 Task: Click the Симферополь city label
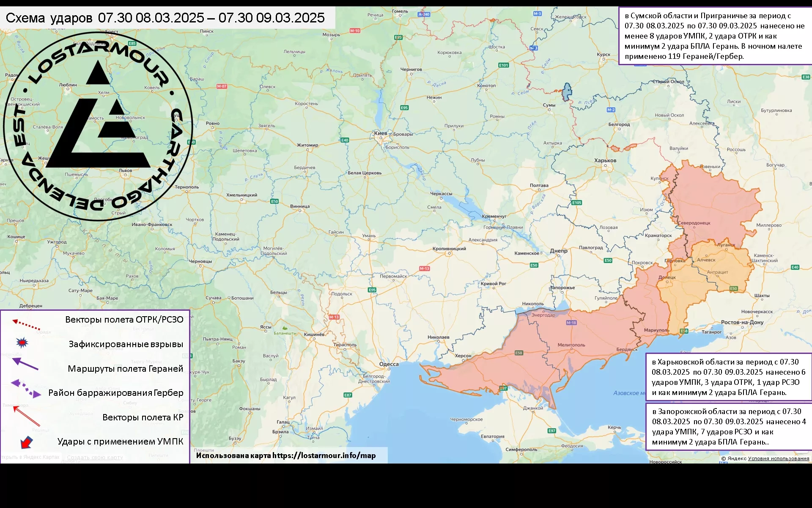(521, 449)
